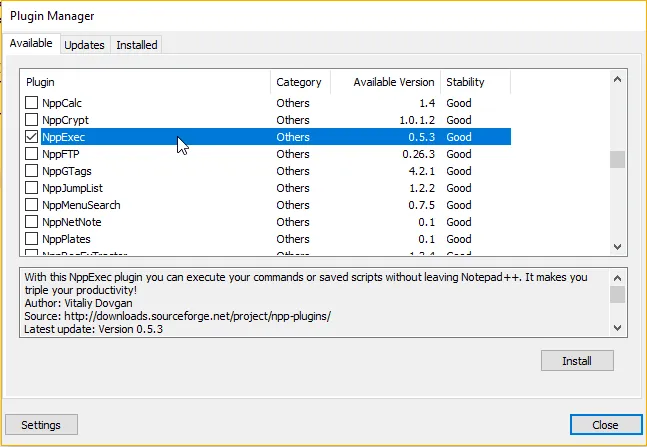The image size is (647, 447).
Task: Switch to the Updates tab
Action: (x=84, y=45)
